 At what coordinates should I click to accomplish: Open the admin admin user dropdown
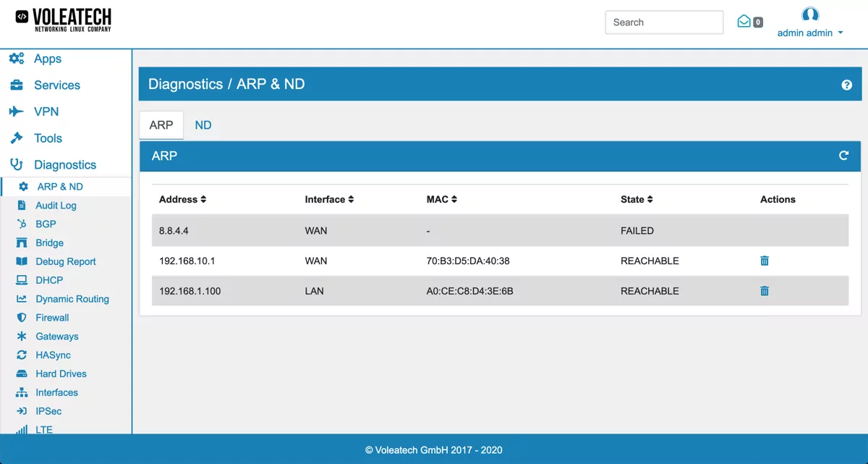click(810, 33)
